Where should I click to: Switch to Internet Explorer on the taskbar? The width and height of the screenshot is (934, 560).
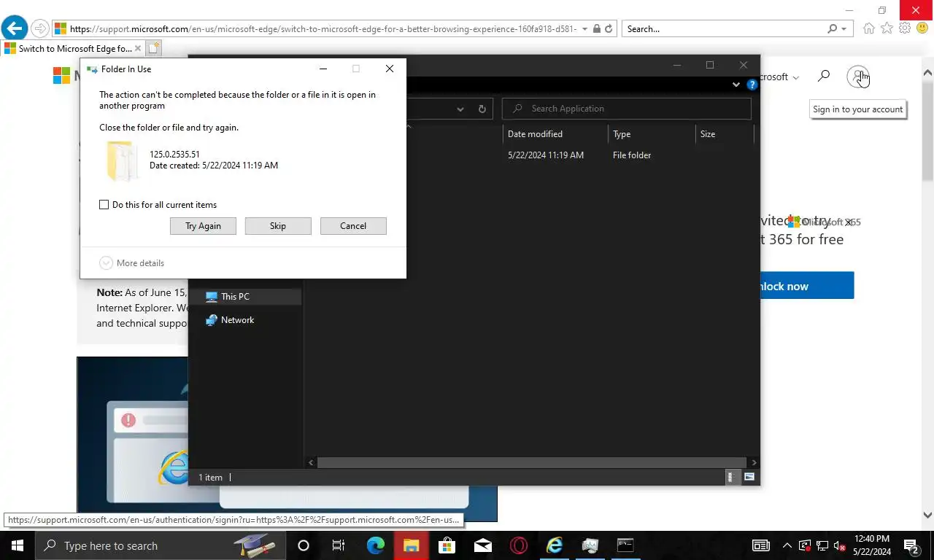(x=555, y=545)
